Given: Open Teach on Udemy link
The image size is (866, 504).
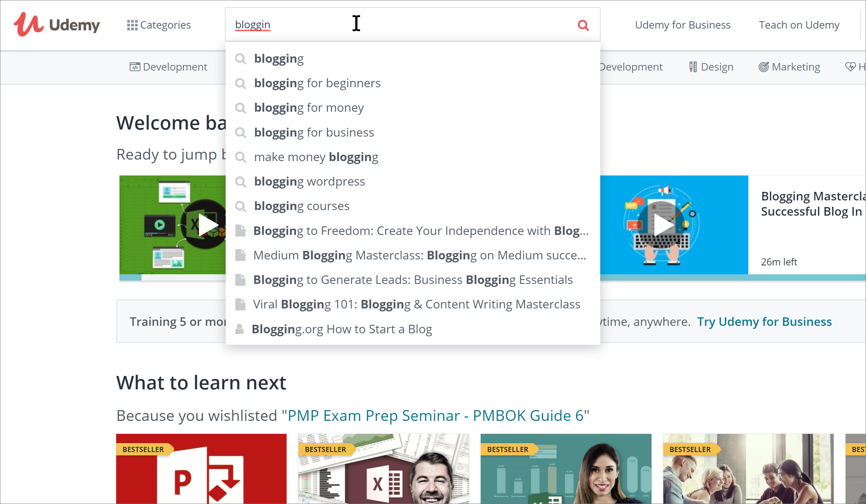Looking at the screenshot, I should (799, 25).
